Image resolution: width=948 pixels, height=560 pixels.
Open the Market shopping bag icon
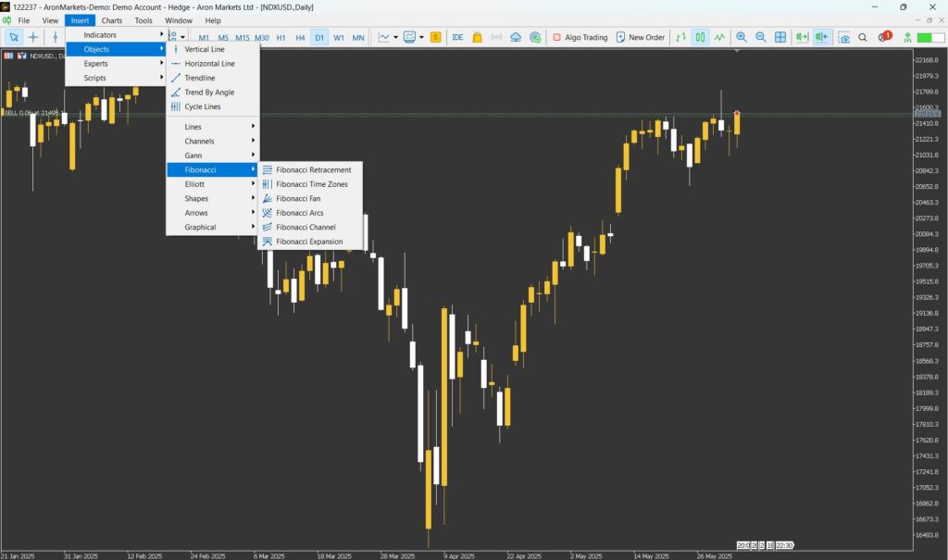[477, 37]
